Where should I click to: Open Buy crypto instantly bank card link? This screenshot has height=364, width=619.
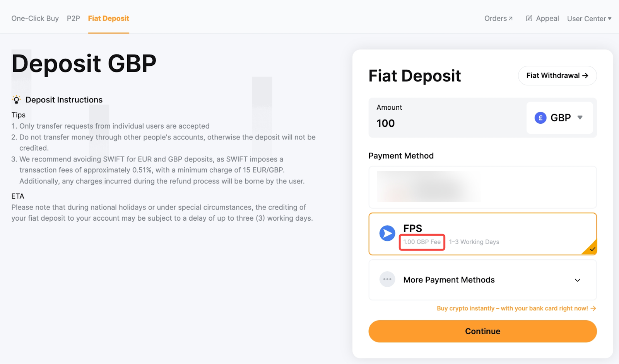[512, 308]
